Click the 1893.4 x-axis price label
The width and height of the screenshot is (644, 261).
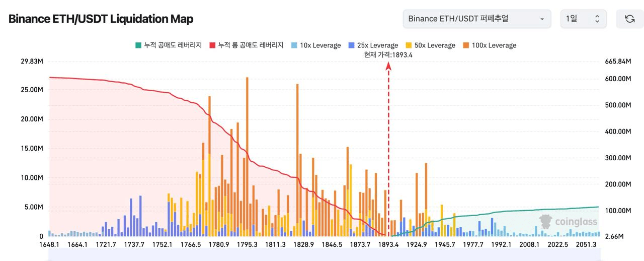point(388,245)
